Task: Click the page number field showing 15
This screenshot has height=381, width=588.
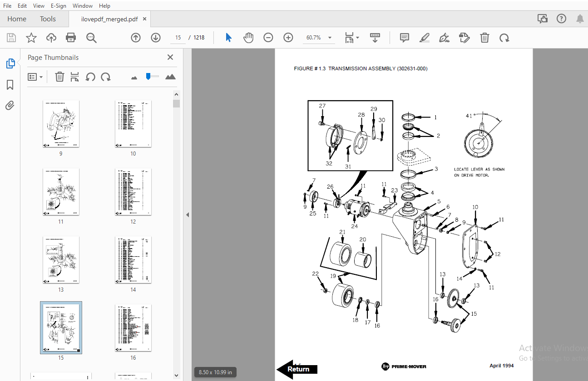Action: (178, 38)
